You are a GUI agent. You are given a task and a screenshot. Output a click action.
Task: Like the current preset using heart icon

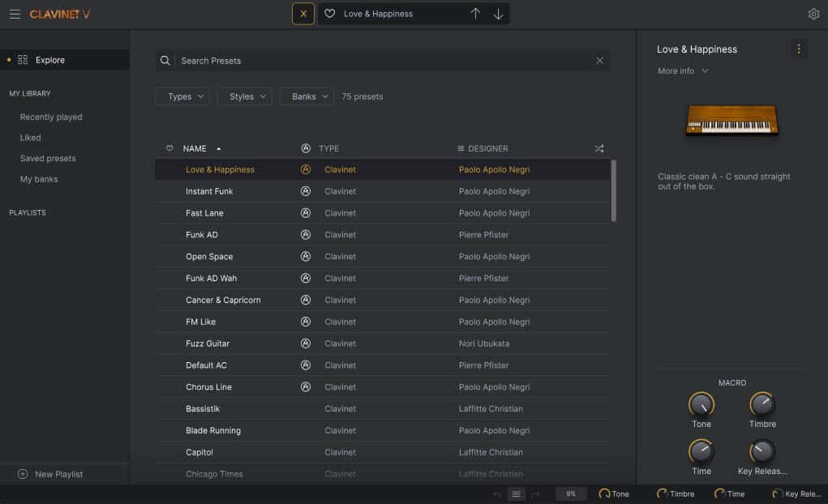[x=329, y=14]
